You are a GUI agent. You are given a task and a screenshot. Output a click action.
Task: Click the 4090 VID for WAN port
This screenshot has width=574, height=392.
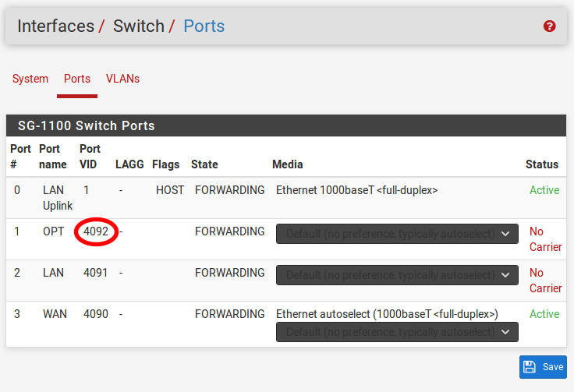click(x=95, y=314)
